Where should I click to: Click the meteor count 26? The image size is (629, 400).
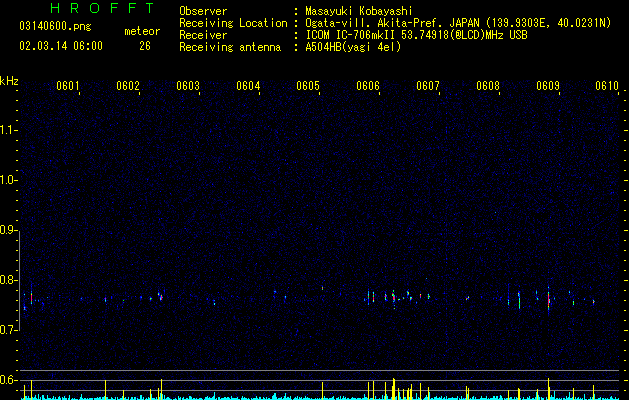[145, 46]
